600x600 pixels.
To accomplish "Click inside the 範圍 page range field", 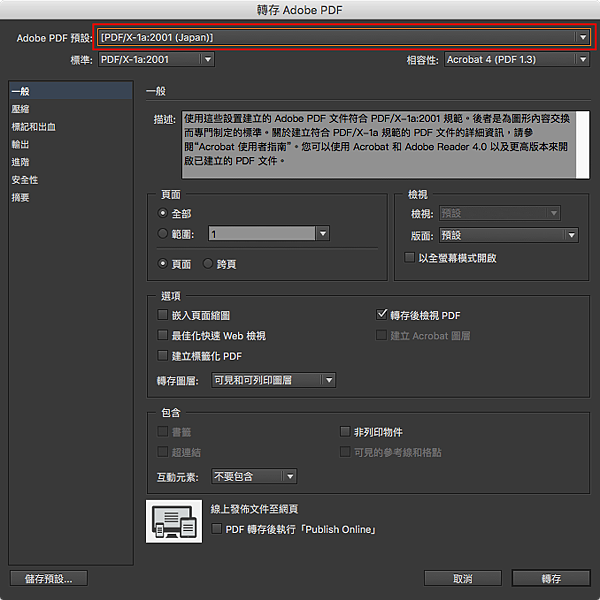I will [262, 233].
